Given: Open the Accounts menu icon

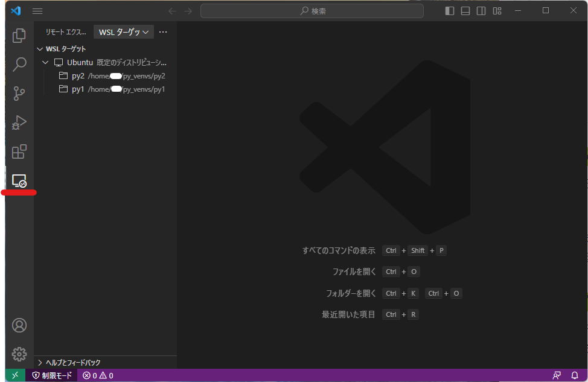Looking at the screenshot, I should tap(19, 325).
